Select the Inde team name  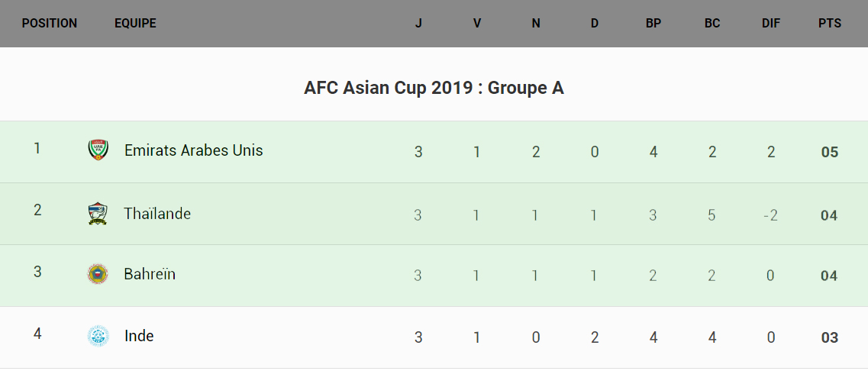(139, 336)
